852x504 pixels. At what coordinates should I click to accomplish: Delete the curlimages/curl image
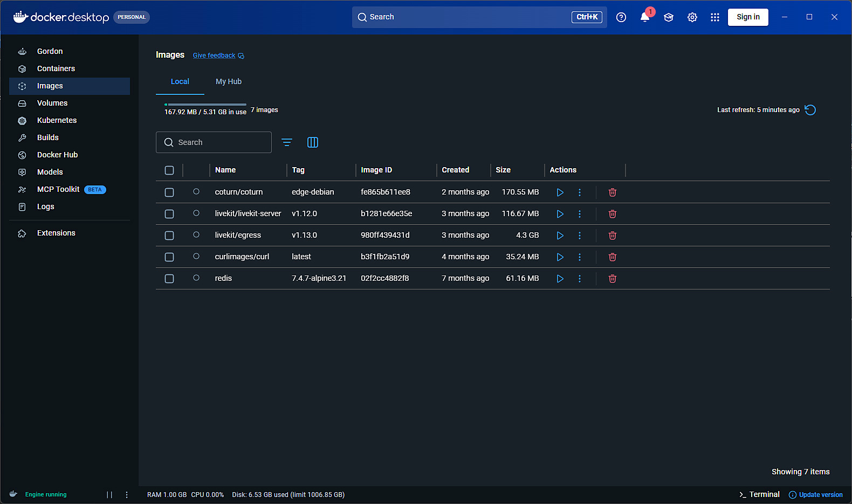pyautogui.click(x=613, y=257)
